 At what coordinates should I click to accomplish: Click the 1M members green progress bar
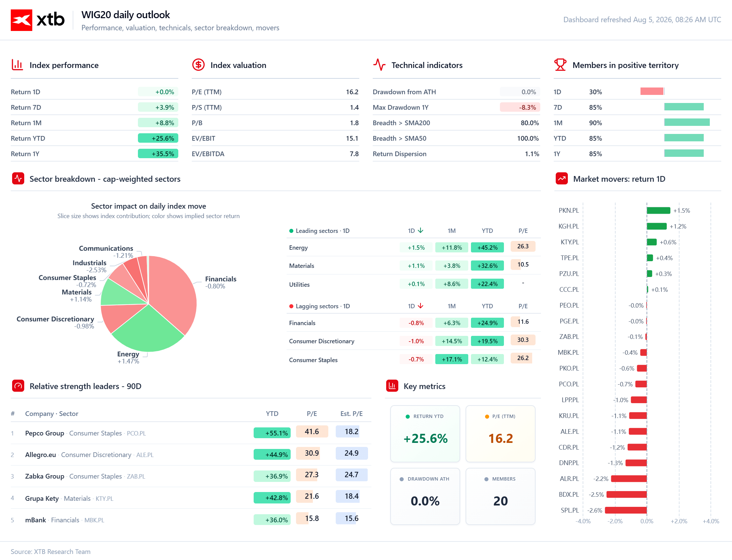click(687, 122)
